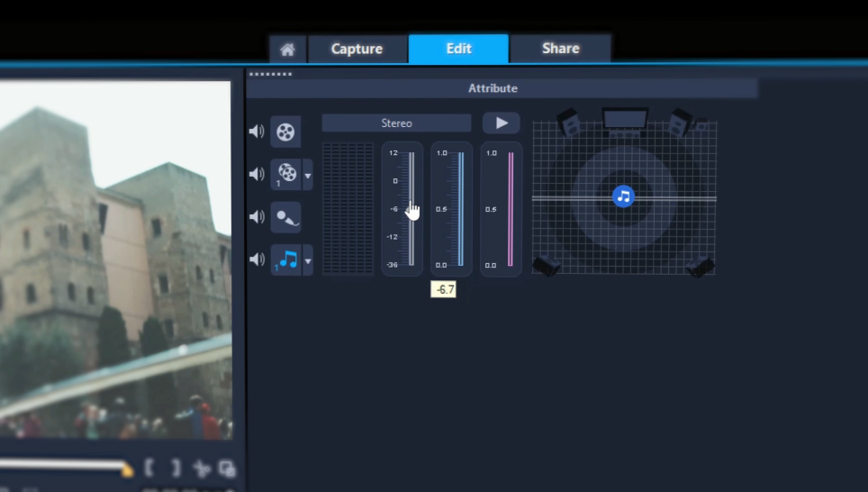Mute the Video track speaker
The width and height of the screenshot is (868, 492).
point(257,132)
